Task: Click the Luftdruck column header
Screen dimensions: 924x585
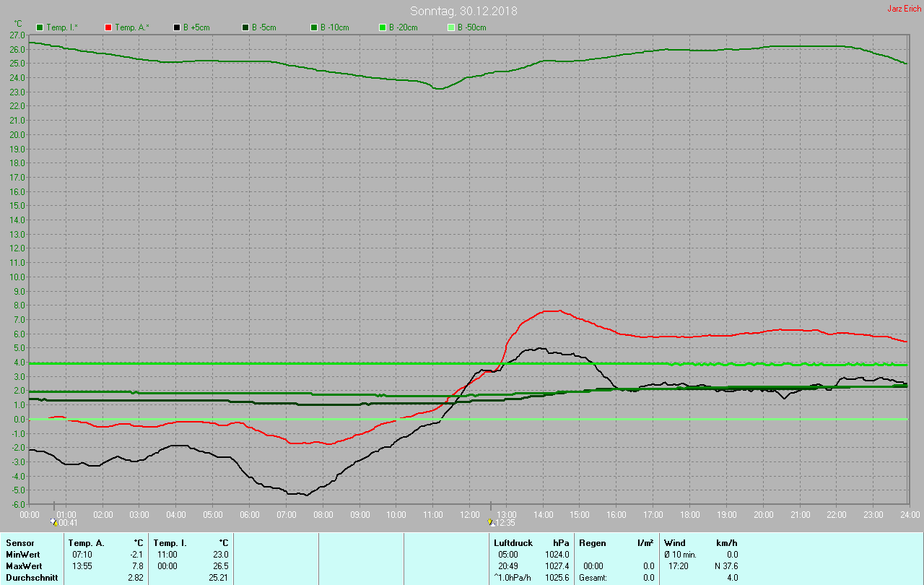Action: pyautogui.click(x=513, y=542)
